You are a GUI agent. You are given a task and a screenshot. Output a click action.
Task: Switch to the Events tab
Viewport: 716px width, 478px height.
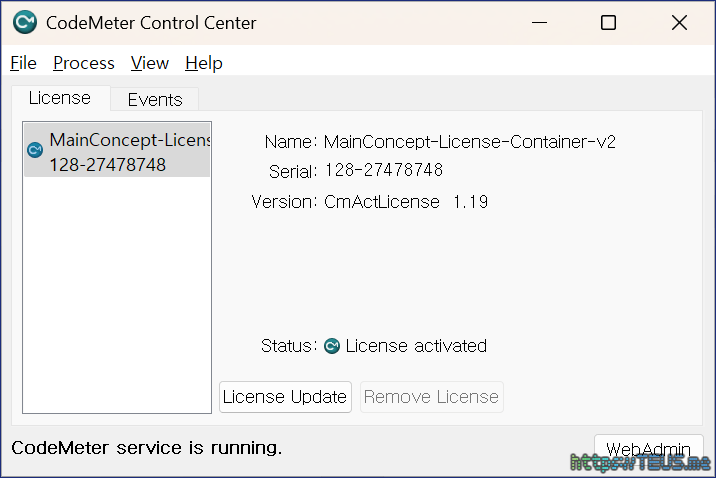pyautogui.click(x=155, y=99)
